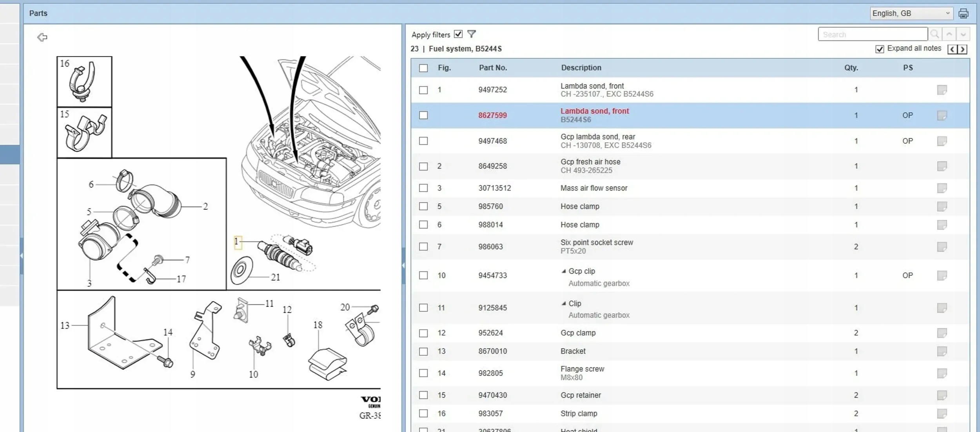Open note icon for Flange screw
Image resolution: width=980 pixels, height=432 pixels.
[942, 373]
